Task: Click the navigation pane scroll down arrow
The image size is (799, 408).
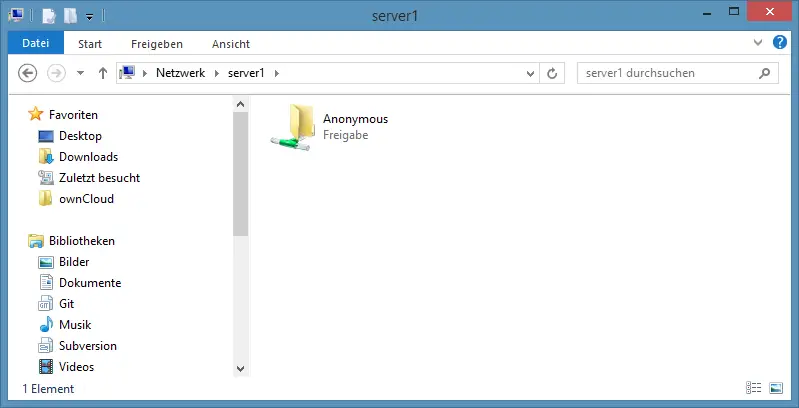Action: pyautogui.click(x=241, y=368)
